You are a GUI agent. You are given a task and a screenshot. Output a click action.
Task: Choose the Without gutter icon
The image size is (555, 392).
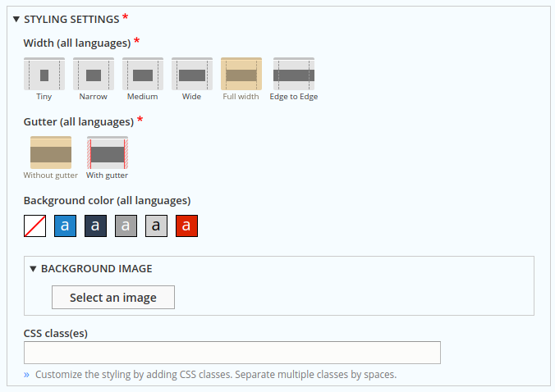point(51,153)
